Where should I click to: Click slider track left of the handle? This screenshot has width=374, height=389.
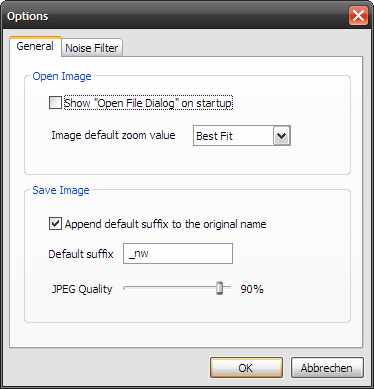[170, 288]
